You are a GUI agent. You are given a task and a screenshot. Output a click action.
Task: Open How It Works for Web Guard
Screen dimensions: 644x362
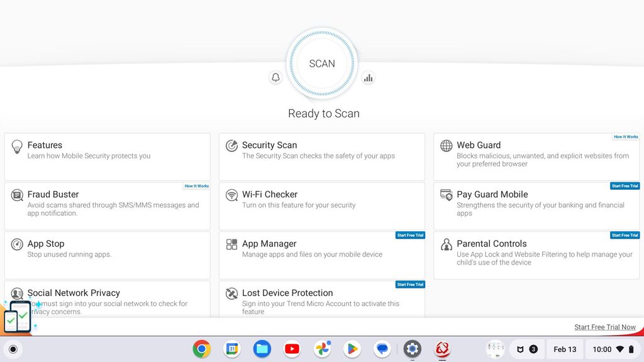(625, 136)
